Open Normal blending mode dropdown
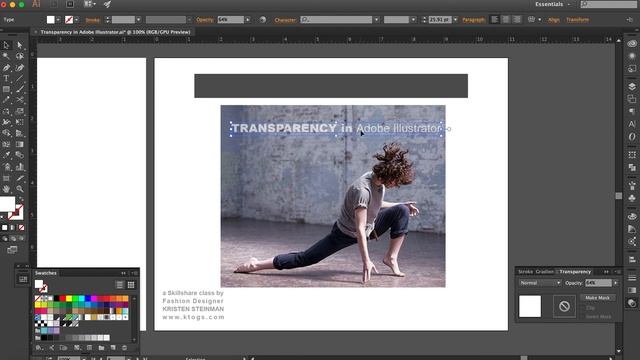The height and width of the screenshot is (360, 640). click(x=540, y=283)
